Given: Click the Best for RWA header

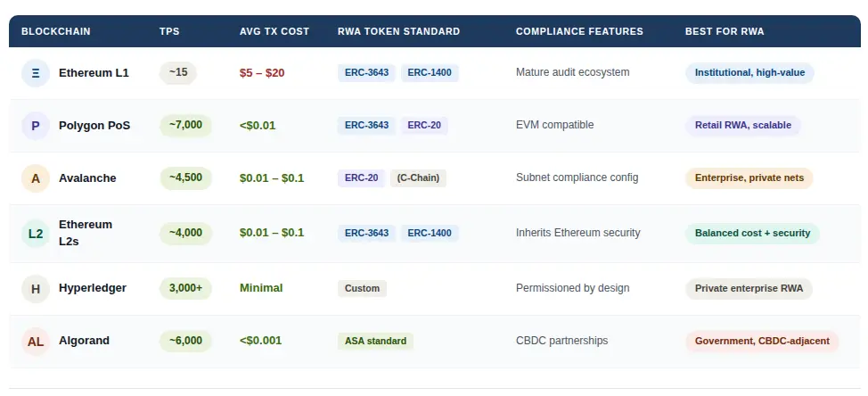Looking at the screenshot, I should [x=725, y=31].
